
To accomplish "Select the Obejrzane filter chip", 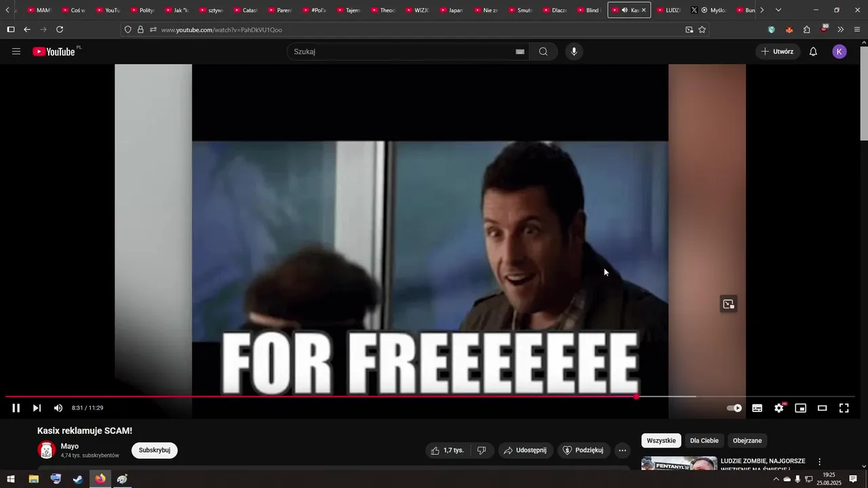I will [x=747, y=441].
